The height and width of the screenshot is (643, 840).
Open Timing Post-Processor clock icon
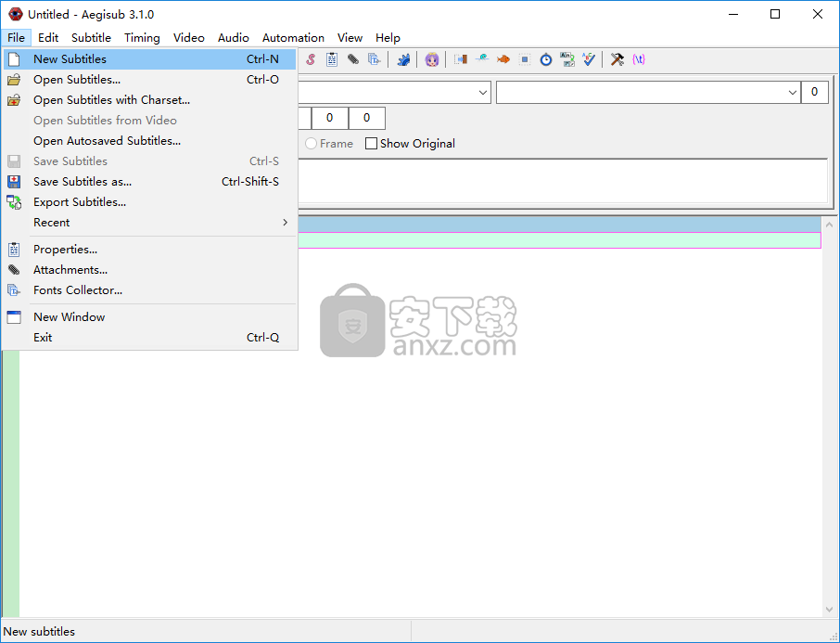click(x=546, y=59)
